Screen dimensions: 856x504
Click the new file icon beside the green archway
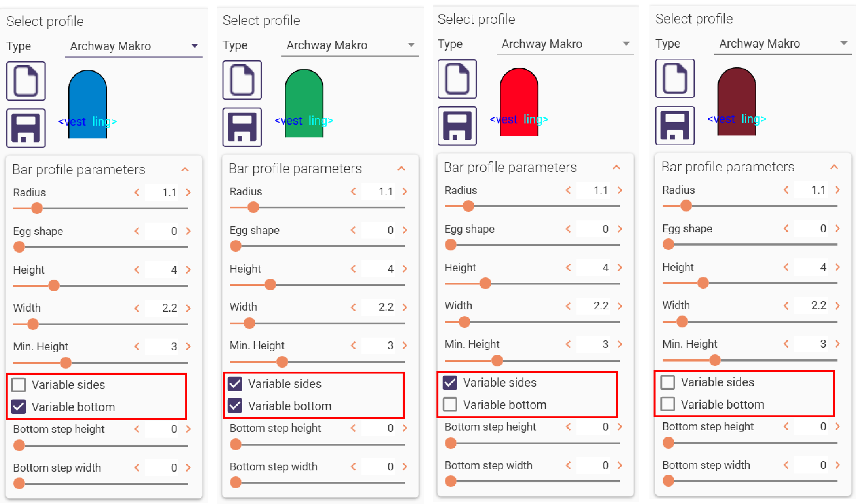242,80
